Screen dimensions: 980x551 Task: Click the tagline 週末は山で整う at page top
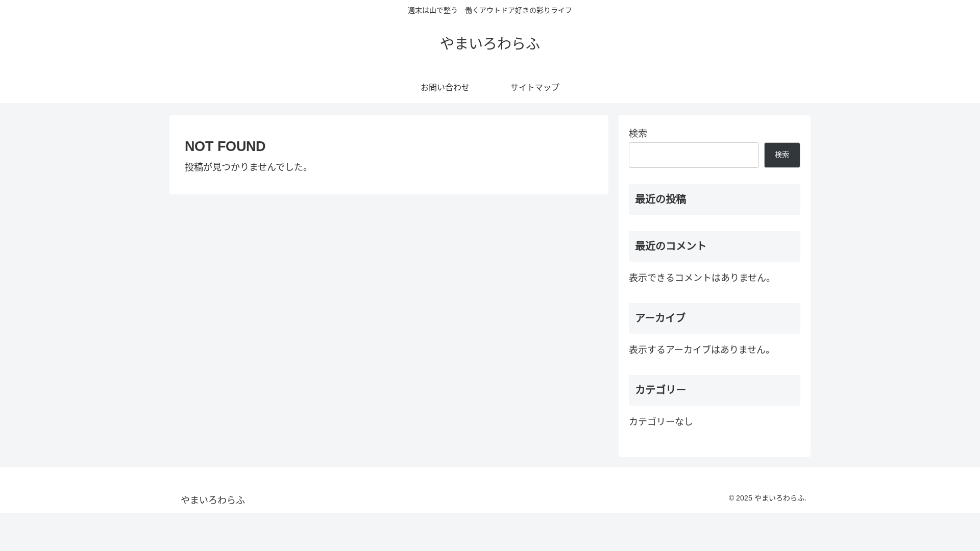tap(433, 10)
